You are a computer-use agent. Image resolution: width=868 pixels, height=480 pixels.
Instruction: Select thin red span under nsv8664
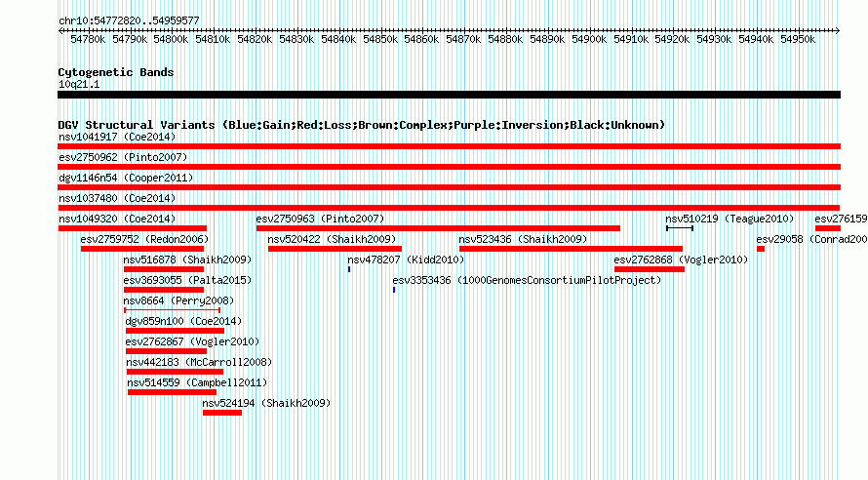coord(173,310)
